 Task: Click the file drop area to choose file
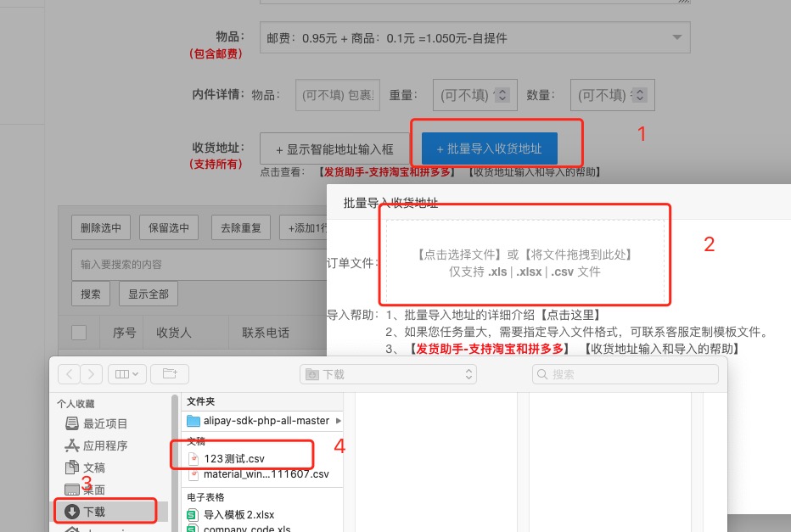click(x=525, y=263)
